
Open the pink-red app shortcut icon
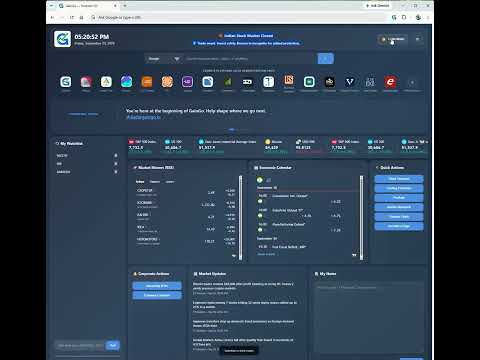pyautogui.click(x=86, y=82)
